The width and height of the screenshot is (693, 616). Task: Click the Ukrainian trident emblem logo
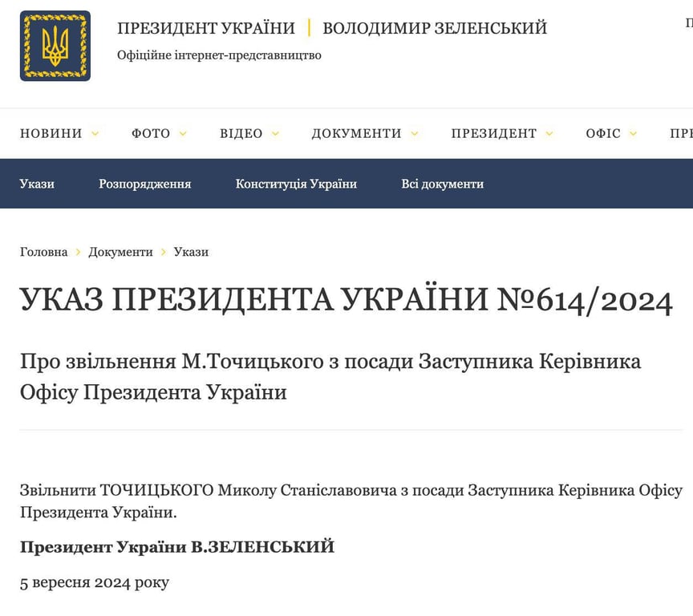[55, 46]
